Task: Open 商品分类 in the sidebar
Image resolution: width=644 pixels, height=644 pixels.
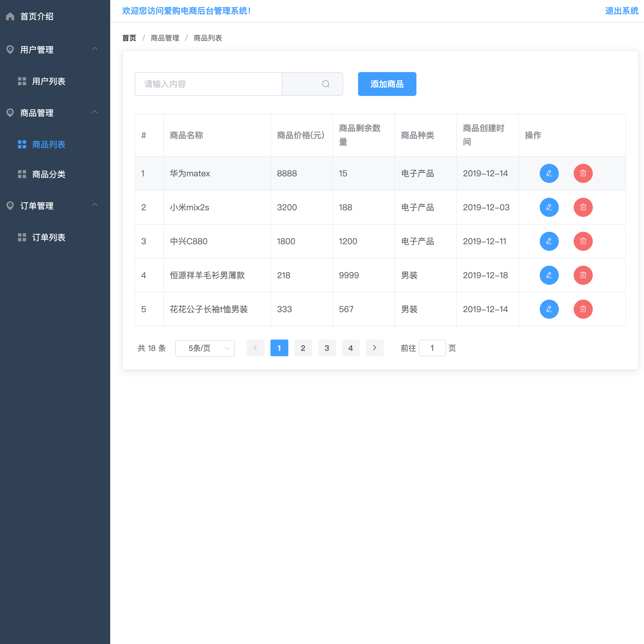Action: point(48,174)
